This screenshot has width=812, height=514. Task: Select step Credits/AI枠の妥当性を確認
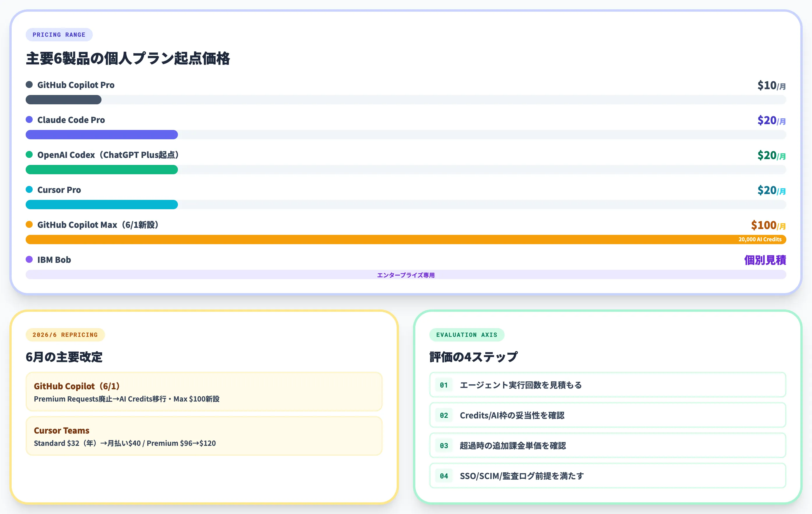608,415
